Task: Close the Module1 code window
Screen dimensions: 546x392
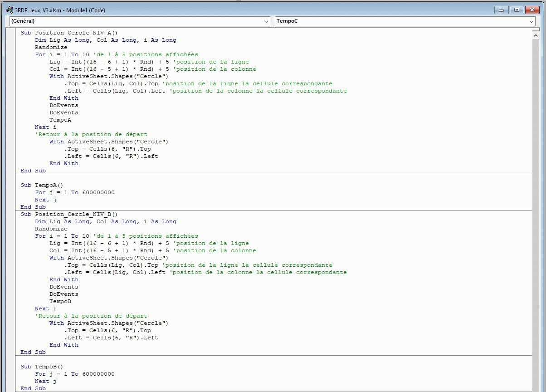Action: pyautogui.click(x=531, y=10)
